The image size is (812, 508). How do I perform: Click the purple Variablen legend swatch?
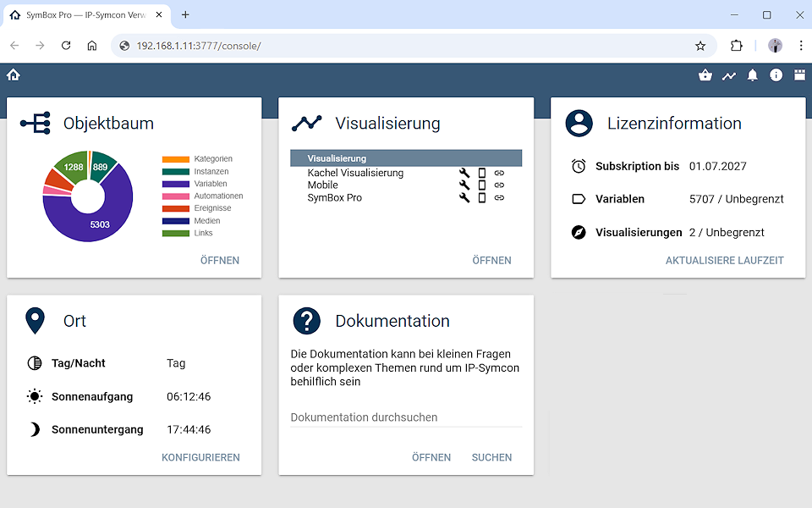[x=176, y=184]
